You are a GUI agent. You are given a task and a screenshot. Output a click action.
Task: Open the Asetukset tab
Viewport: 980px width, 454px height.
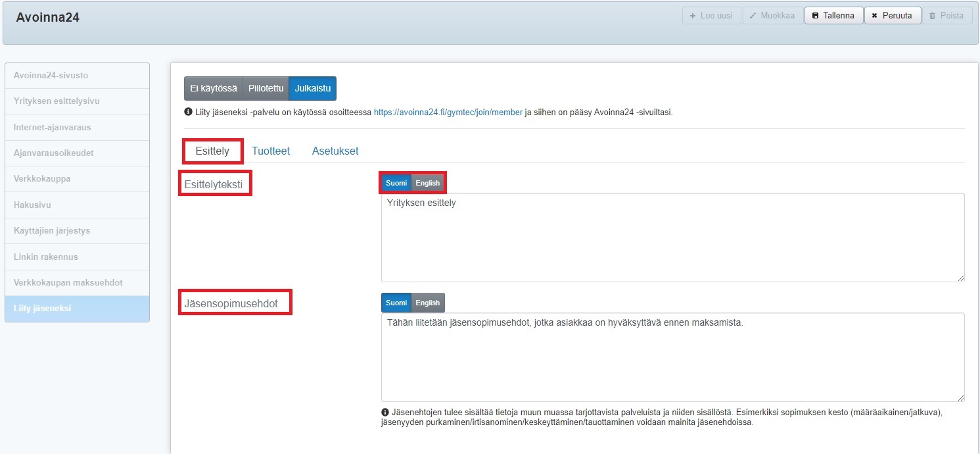point(335,151)
